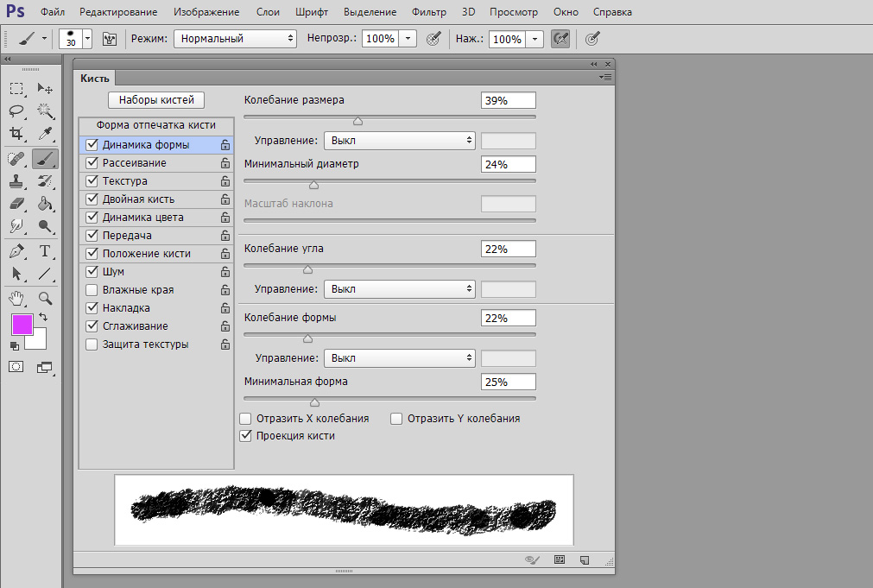The image size is (873, 588).
Task: Uncheck Проекция кисти option
Action: tap(245, 435)
